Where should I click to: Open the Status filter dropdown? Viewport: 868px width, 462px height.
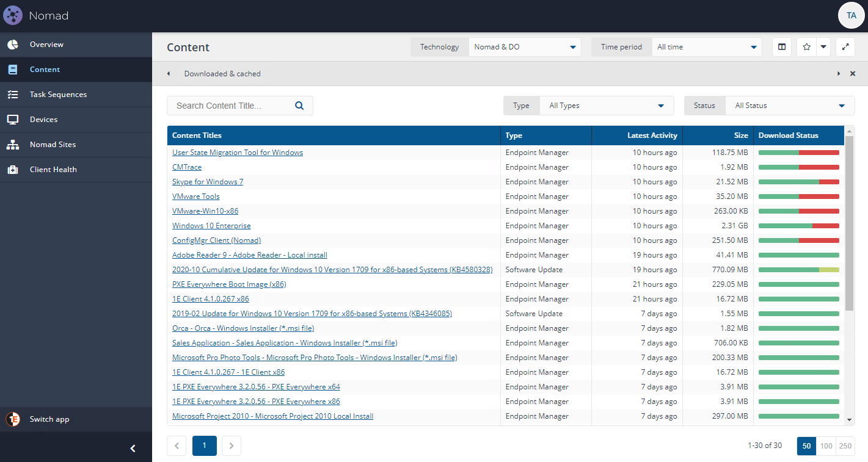tap(790, 106)
